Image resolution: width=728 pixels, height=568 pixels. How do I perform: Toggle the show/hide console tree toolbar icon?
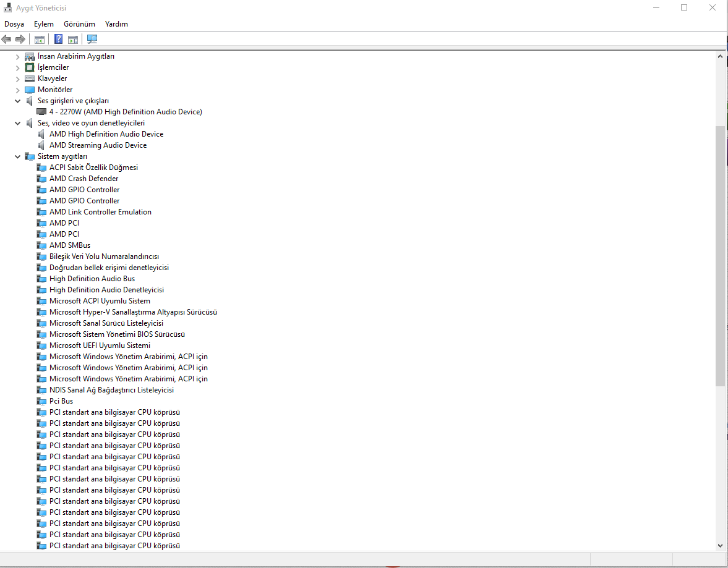[40, 40]
